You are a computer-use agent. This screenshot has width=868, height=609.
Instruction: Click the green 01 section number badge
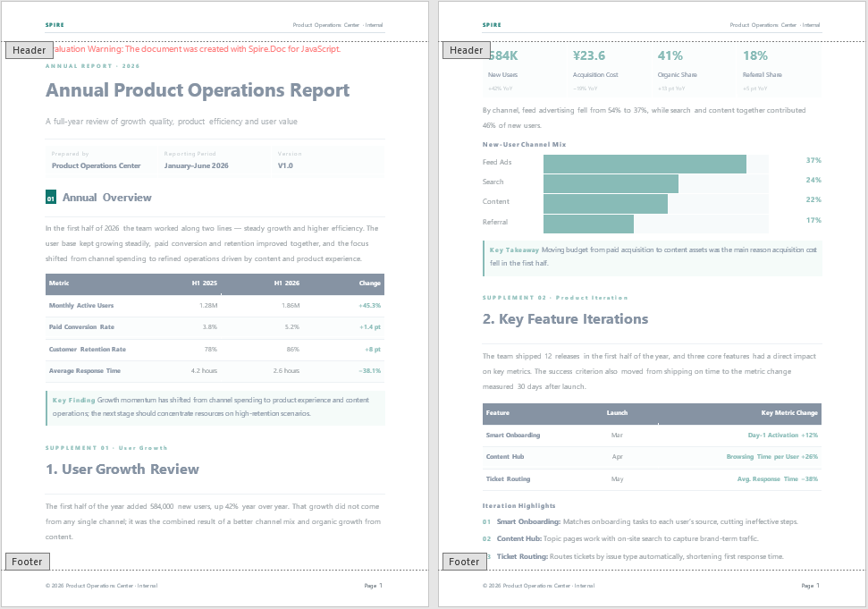point(51,197)
